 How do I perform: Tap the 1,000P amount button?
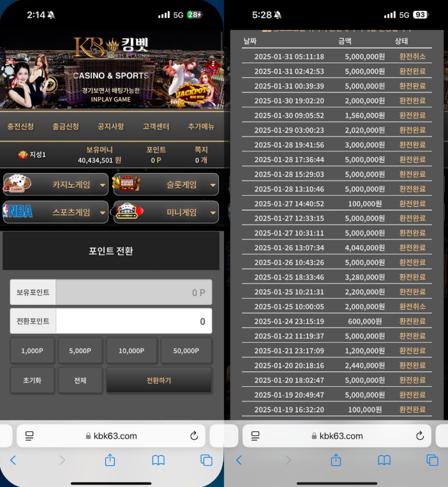[x=33, y=350]
